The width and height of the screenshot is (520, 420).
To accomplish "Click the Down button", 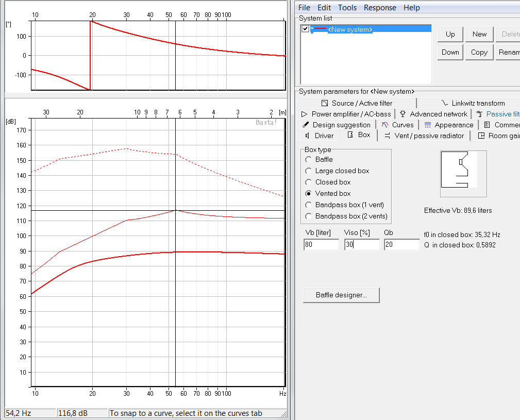I will coord(450,53).
